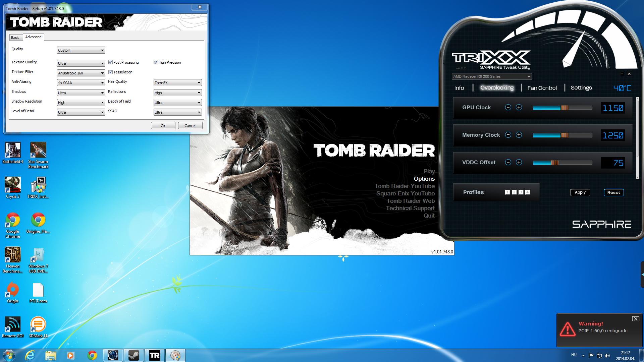The image size is (644, 362).
Task: Open Internet Explorer from taskbar
Action: (30, 355)
